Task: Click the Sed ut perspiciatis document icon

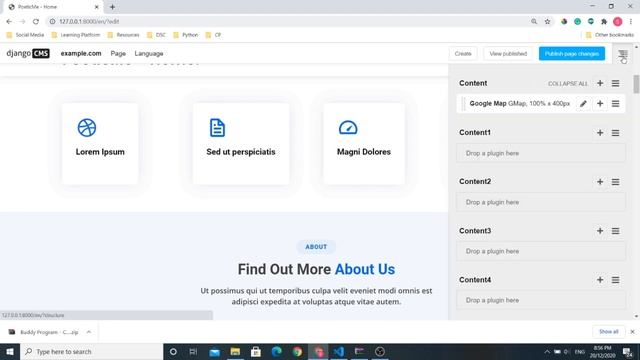Action: pyautogui.click(x=217, y=128)
